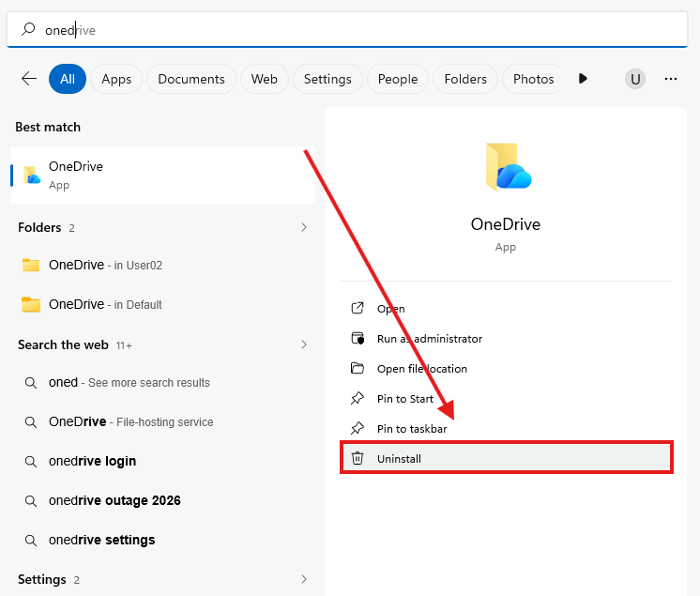Click magnifier icon beside 'onedrive outage 2026'
700x596 pixels.
click(x=30, y=501)
